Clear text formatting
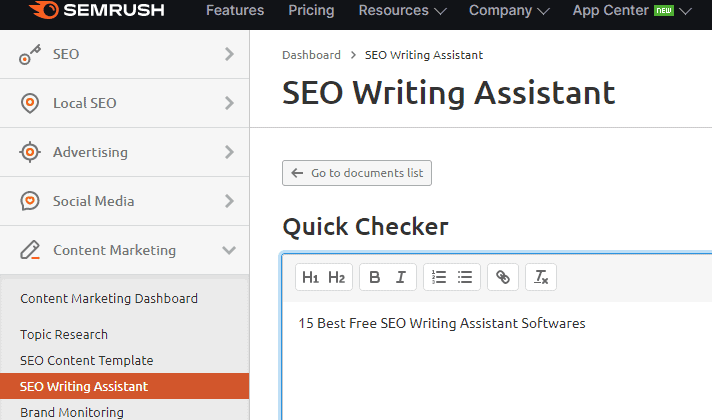The height and width of the screenshot is (420, 712). [x=541, y=277]
